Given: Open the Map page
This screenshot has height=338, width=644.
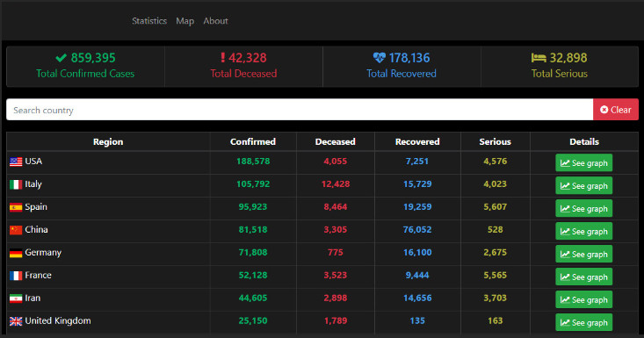Looking at the screenshot, I should 185,21.
